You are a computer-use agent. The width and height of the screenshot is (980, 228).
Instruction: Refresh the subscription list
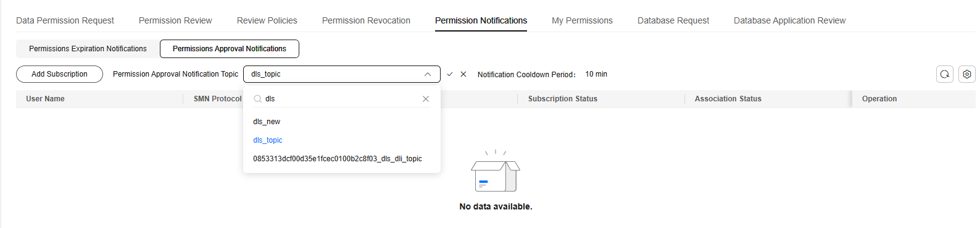945,74
